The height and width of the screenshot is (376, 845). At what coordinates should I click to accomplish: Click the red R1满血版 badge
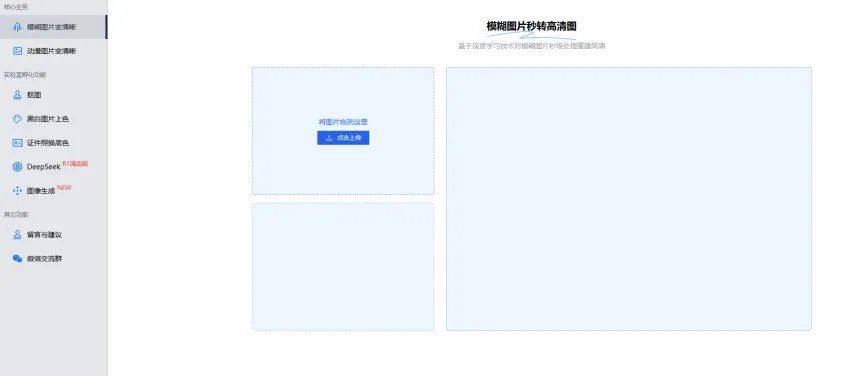75,163
